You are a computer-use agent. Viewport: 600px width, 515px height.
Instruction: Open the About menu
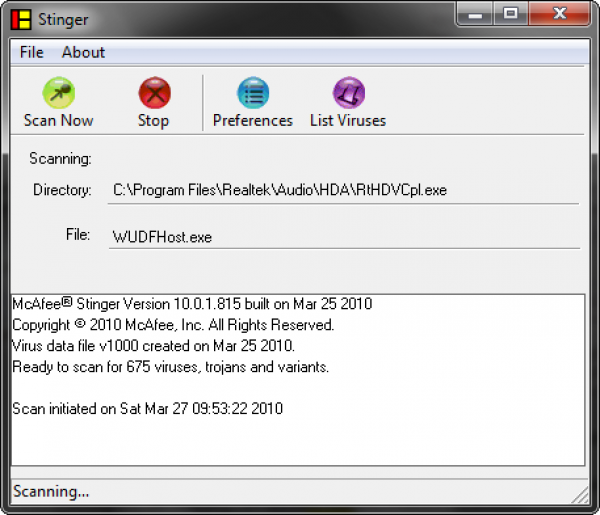(x=83, y=52)
